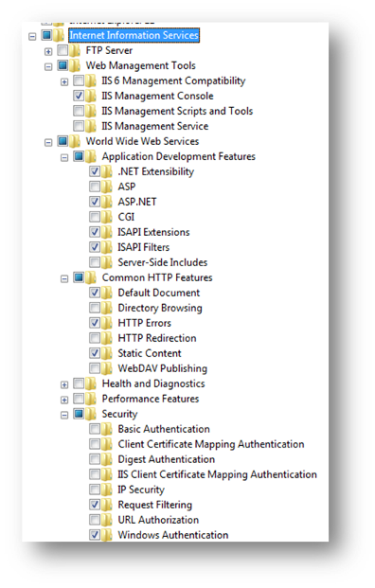
Task: Select the Performance Features item
Action: pyautogui.click(x=151, y=399)
